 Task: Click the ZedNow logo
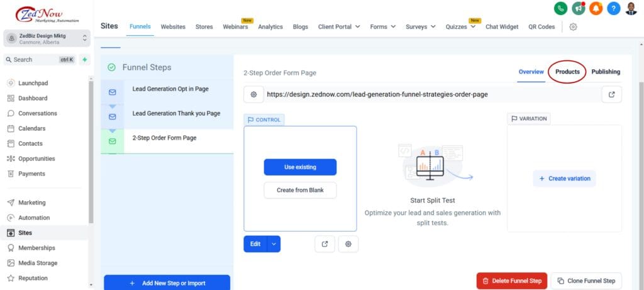coord(47,14)
